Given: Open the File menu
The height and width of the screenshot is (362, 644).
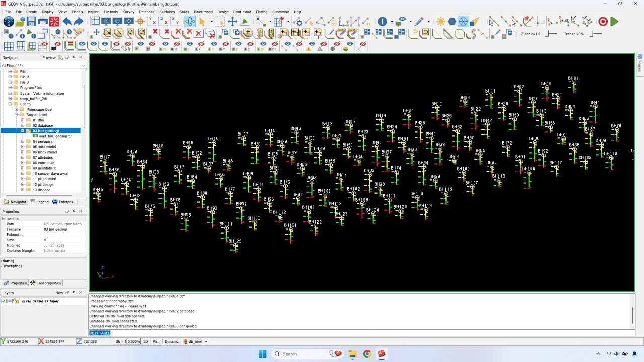Looking at the screenshot, I should tap(8, 12).
